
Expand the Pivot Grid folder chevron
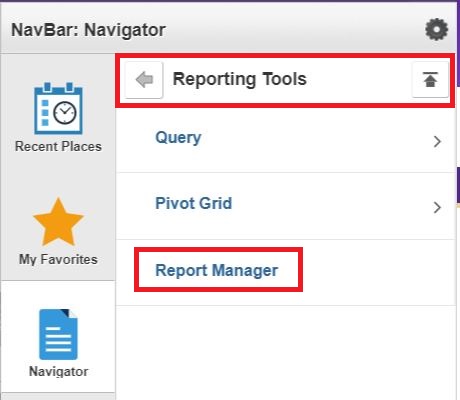[437, 208]
